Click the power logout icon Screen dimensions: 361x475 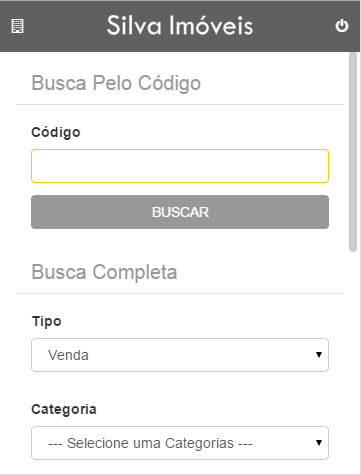pos(342,26)
